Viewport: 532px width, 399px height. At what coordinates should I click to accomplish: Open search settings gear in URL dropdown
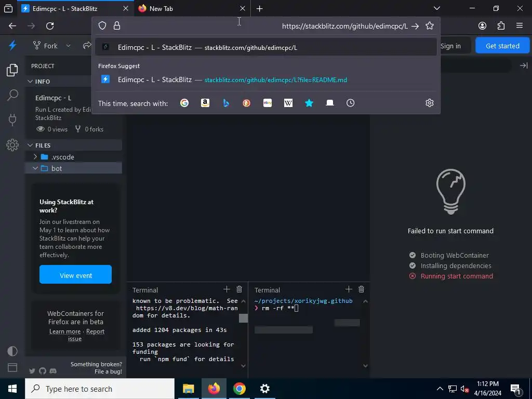430,103
